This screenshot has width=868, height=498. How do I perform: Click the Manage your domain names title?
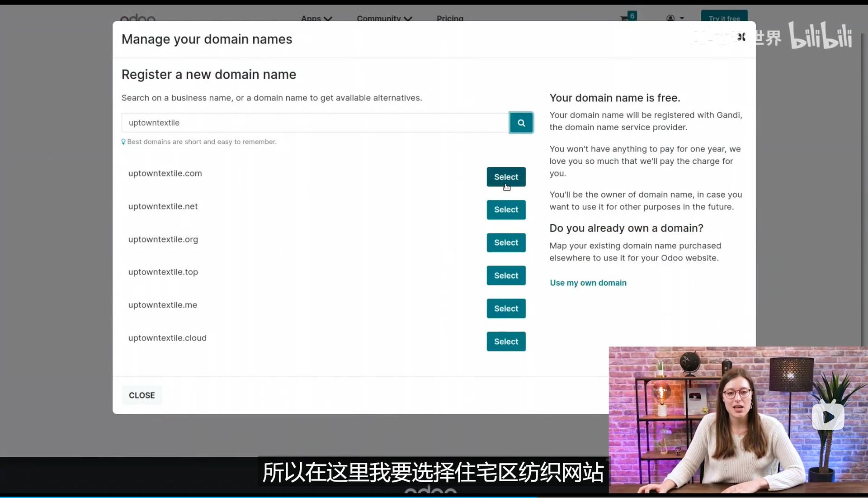[207, 39]
